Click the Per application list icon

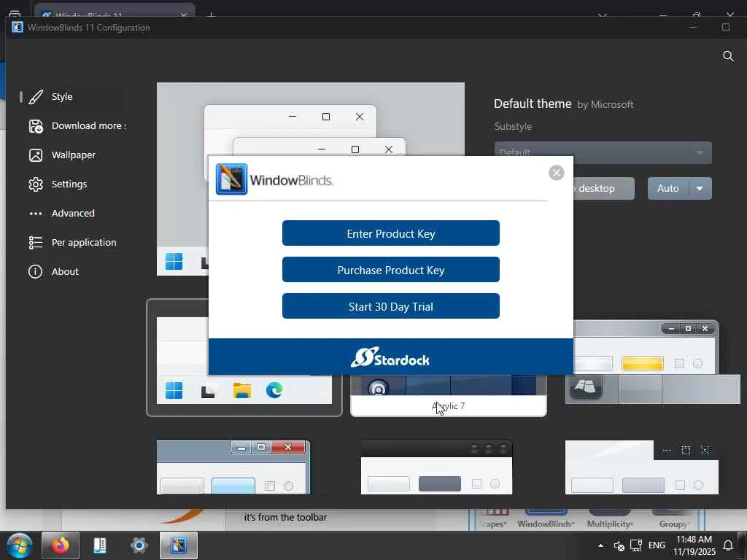tap(36, 242)
